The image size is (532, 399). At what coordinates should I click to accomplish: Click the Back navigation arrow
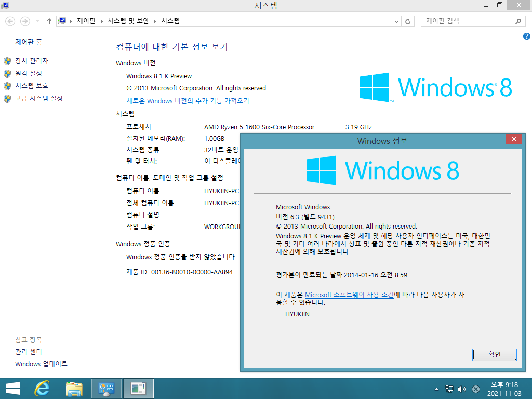pos(10,21)
